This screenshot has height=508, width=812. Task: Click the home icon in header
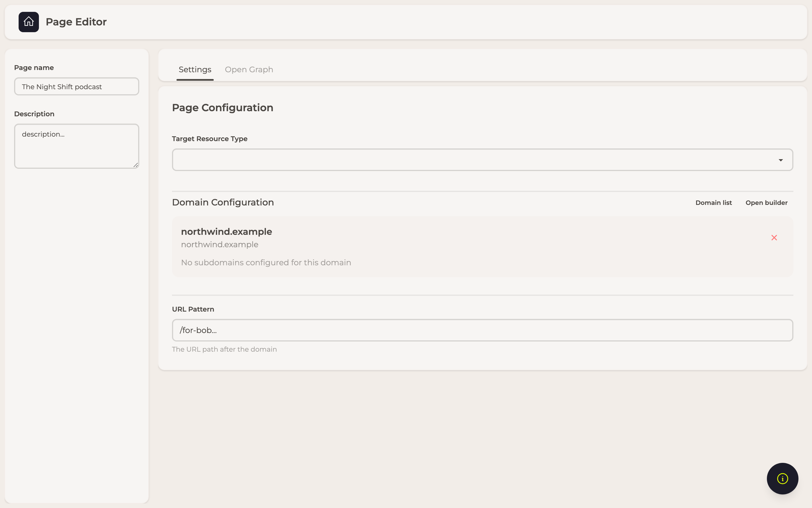point(28,22)
